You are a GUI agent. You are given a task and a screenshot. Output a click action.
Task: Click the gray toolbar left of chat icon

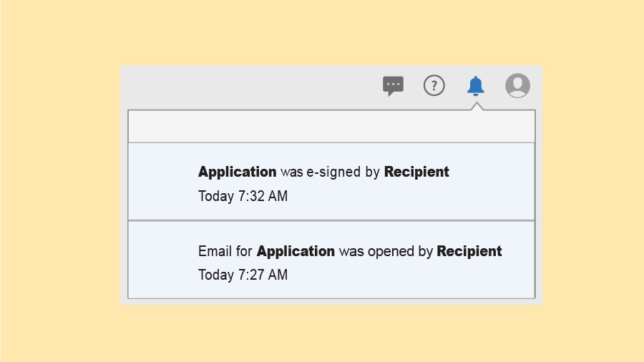(250, 86)
